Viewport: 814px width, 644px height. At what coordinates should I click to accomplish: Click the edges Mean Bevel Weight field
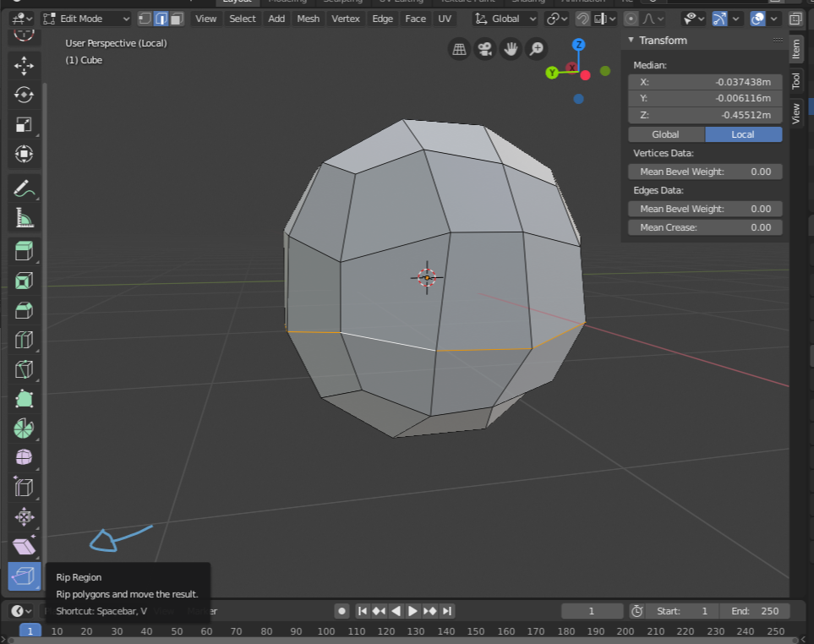705,209
